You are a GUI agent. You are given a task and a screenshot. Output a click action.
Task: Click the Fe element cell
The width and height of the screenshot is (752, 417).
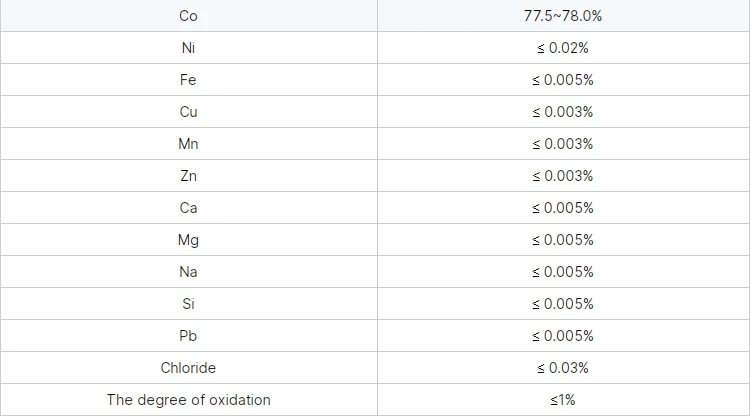pos(188,80)
